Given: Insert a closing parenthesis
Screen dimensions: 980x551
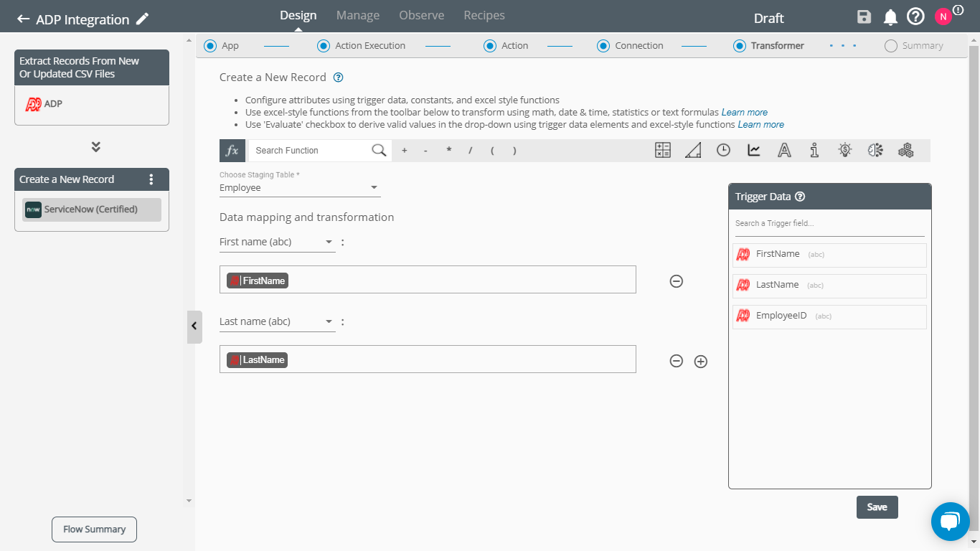Looking at the screenshot, I should [514, 151].
